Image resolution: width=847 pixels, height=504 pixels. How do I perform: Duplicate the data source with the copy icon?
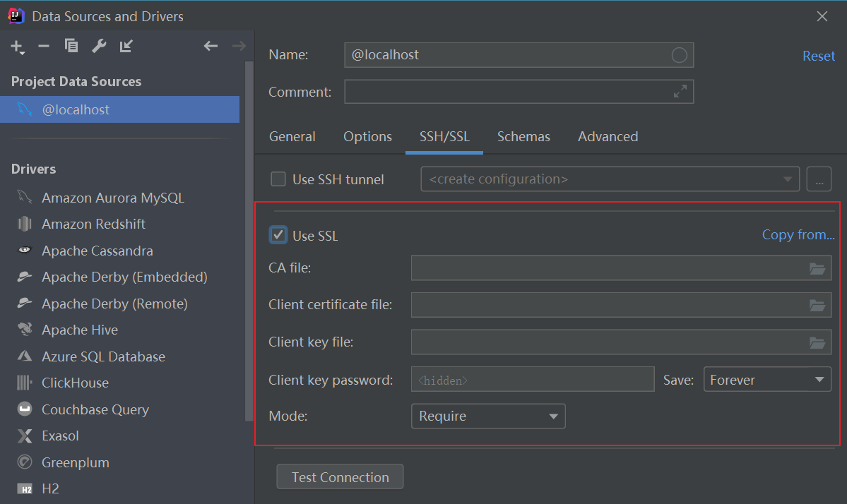[71, 46]
